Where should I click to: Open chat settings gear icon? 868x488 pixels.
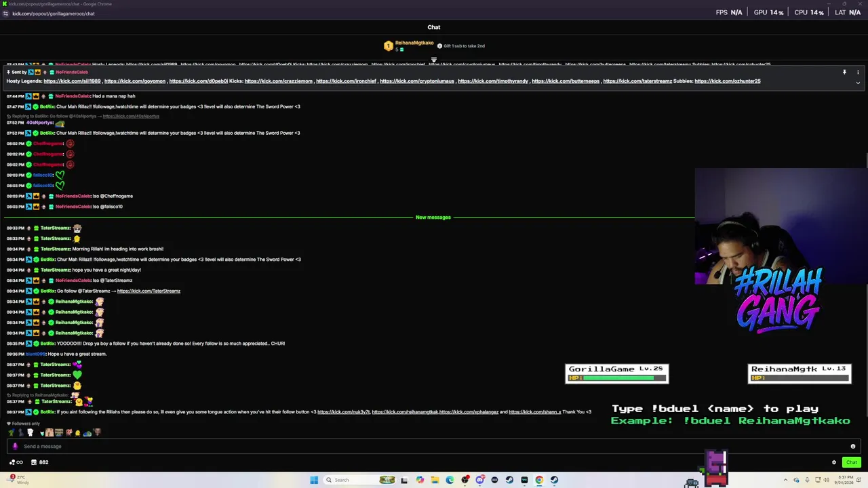point(834,462)
